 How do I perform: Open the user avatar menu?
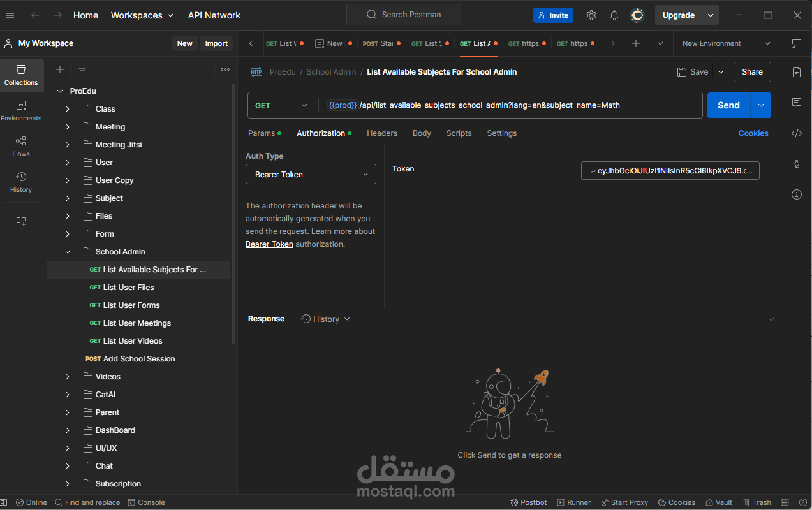(x=637, y=15)
